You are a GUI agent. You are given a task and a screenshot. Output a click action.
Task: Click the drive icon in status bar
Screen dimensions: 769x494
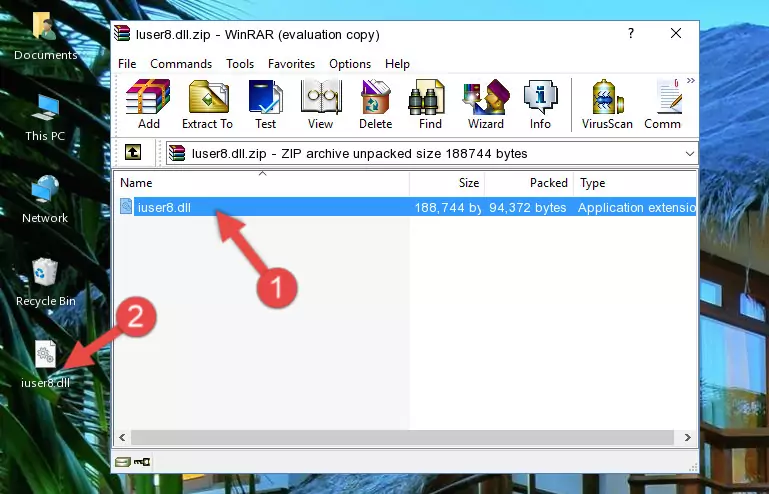[123, 461]
